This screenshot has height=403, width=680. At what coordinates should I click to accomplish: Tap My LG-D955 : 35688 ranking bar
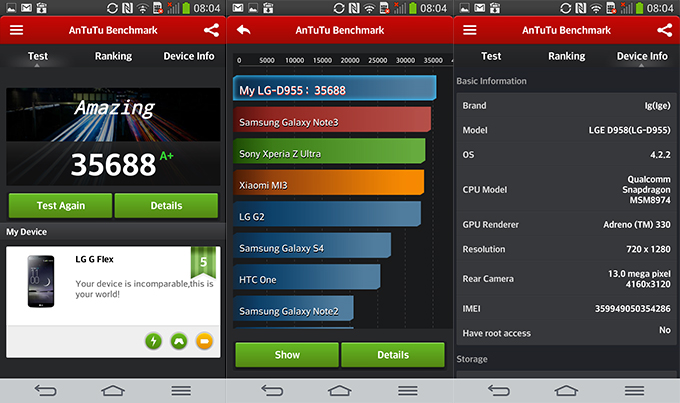[334, 88]
